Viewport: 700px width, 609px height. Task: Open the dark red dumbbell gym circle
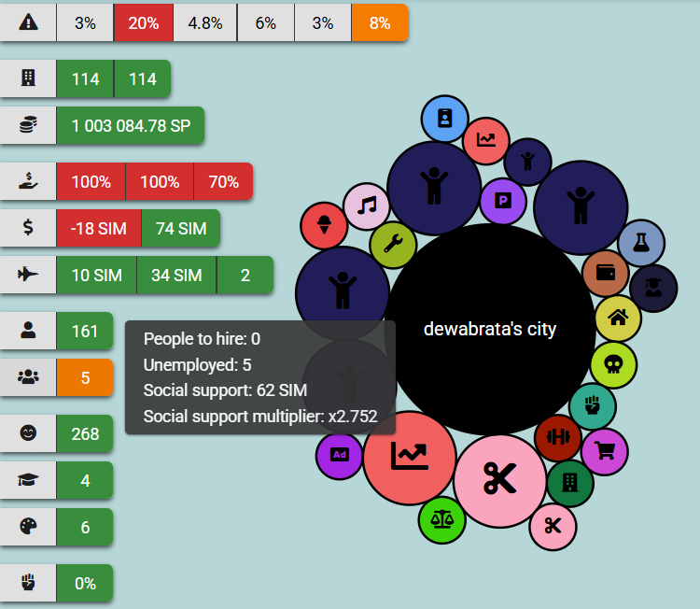click(558, 437)
